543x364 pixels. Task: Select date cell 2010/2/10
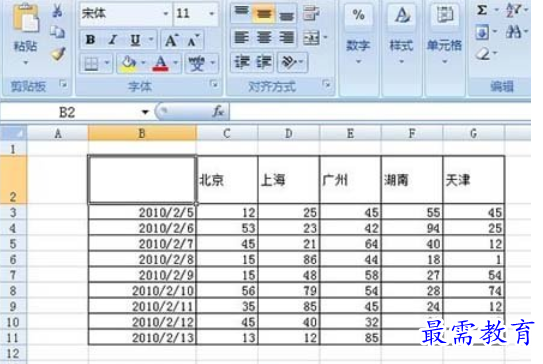click(x=142, y=291)
